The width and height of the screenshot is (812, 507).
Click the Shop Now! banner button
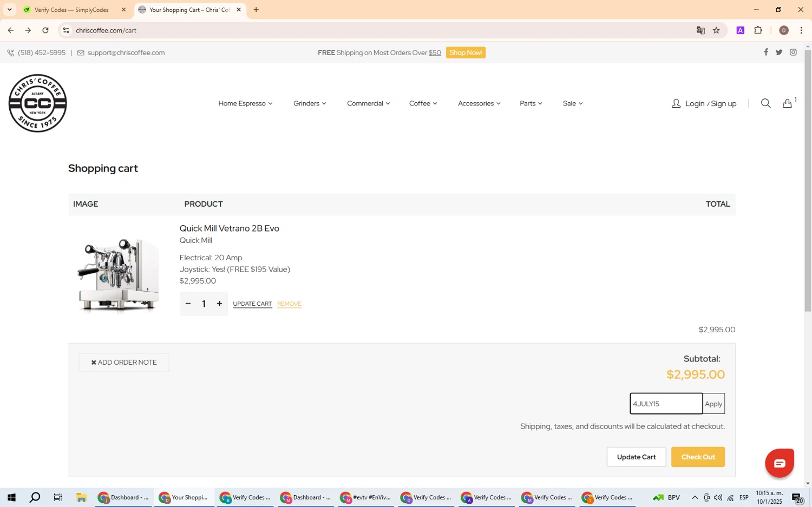pyautogui.click(x=466, y=52)
